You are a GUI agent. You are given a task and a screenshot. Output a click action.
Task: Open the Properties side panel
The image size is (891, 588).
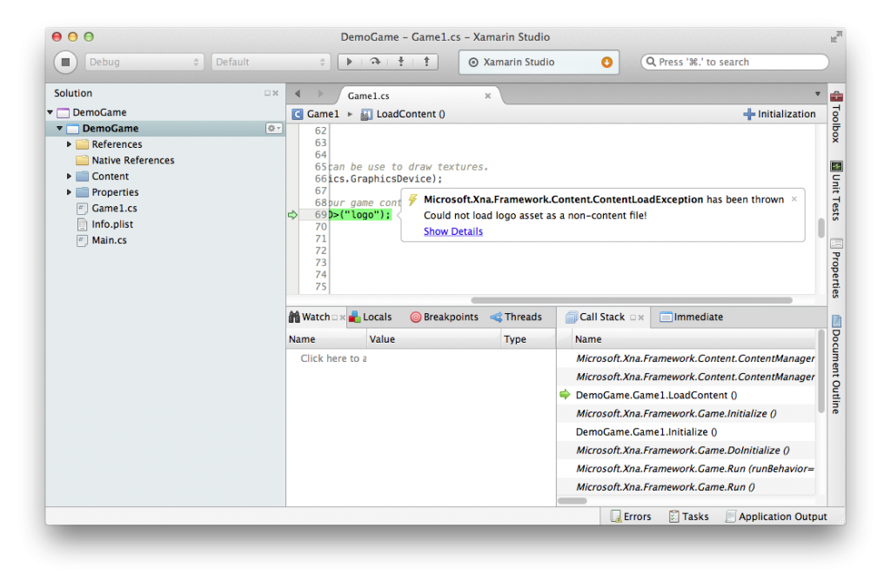836,268
